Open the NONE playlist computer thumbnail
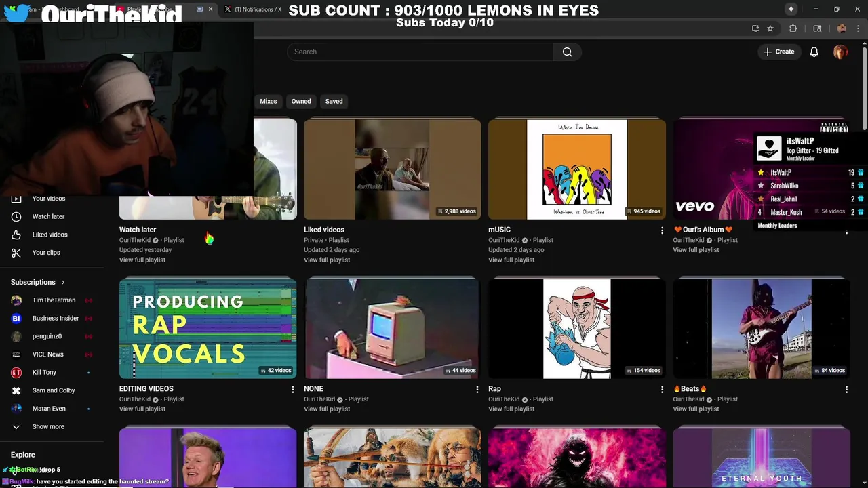Viewport: 868px width, 488px height. tap(392, 329)
